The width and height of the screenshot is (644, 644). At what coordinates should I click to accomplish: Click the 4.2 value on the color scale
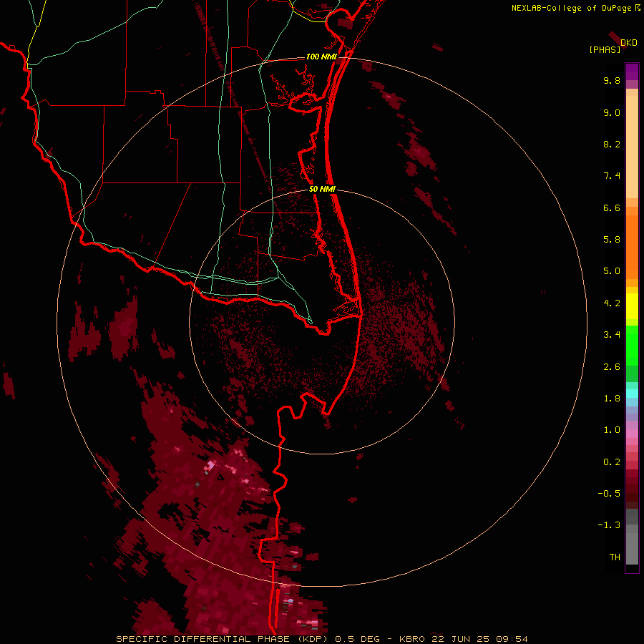pyautogui.click(x=612, y=303)
